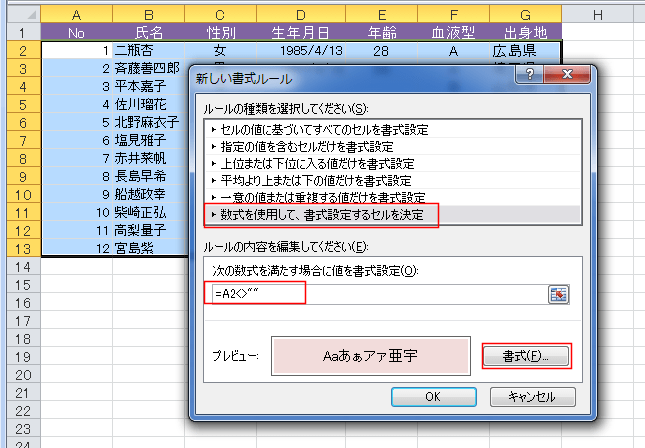Image resolution: width=645 pixels, height=448 pixels.
Task: Click header cell 性別
Action: pyautogui.click(x=220, y=32)
